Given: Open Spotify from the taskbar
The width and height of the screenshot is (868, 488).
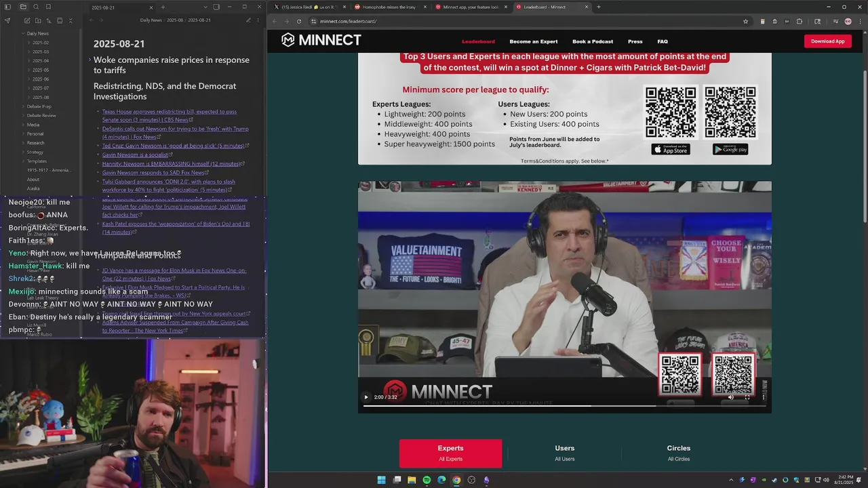Looking at the screenshot, I should [427, 480].
